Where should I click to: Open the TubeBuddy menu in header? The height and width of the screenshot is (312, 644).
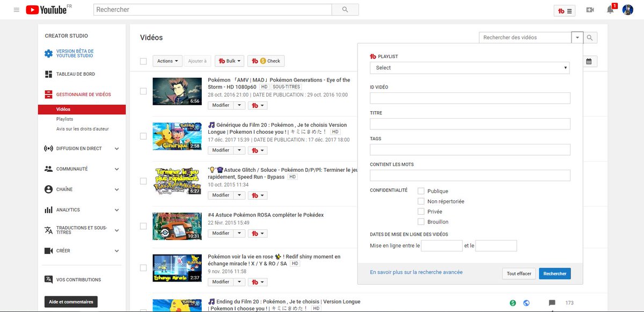coord(565,10)
